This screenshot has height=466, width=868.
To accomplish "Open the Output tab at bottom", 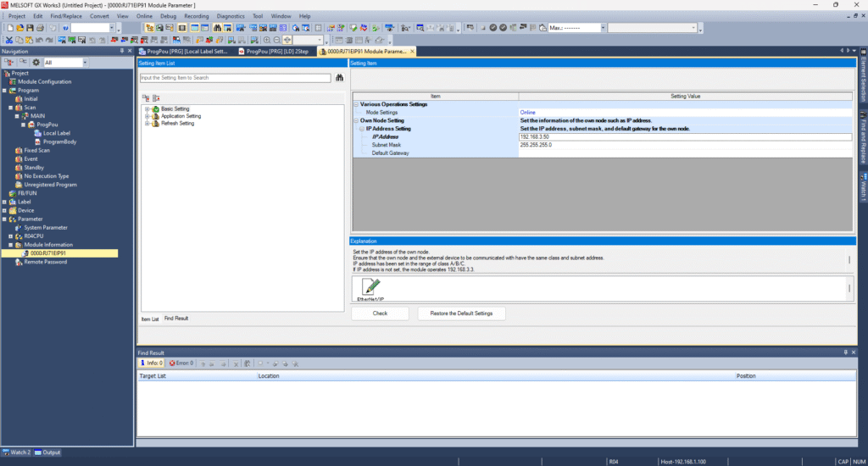I will [47, 452].
